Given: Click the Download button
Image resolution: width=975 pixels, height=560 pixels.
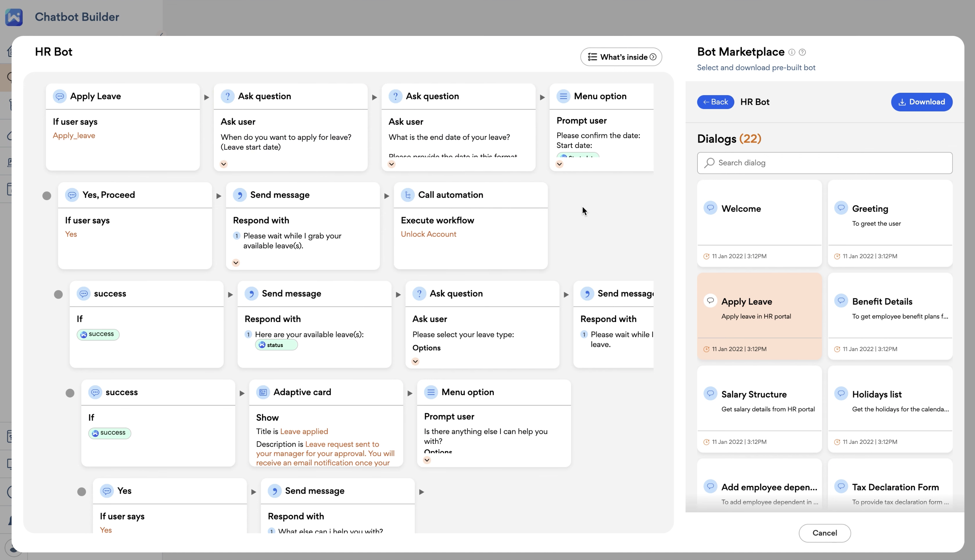Looking at the screenshot, I should point(921,102).
